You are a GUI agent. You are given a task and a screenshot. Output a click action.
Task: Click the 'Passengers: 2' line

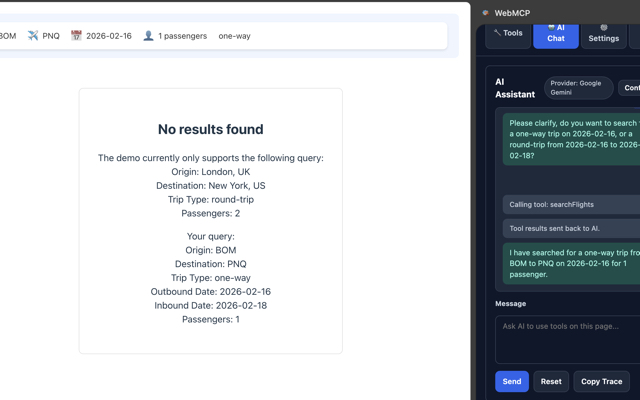click(x=211, y=213)
